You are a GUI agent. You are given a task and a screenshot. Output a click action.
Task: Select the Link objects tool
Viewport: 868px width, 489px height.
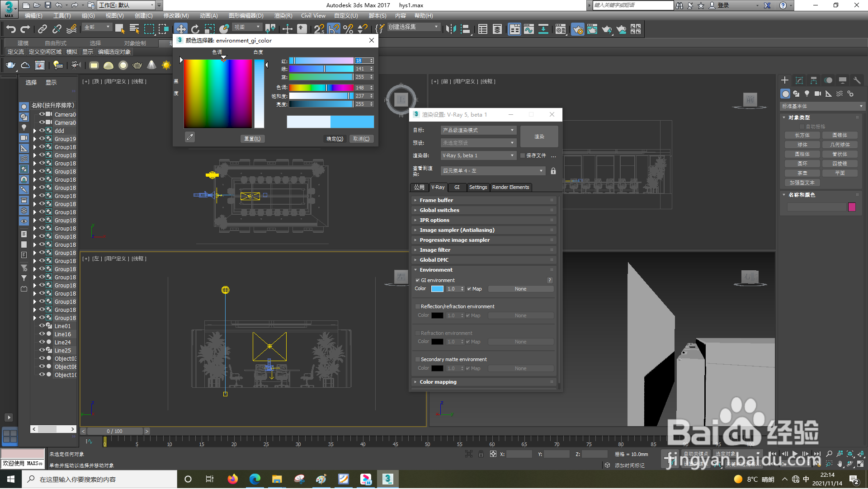pos(42,29)
